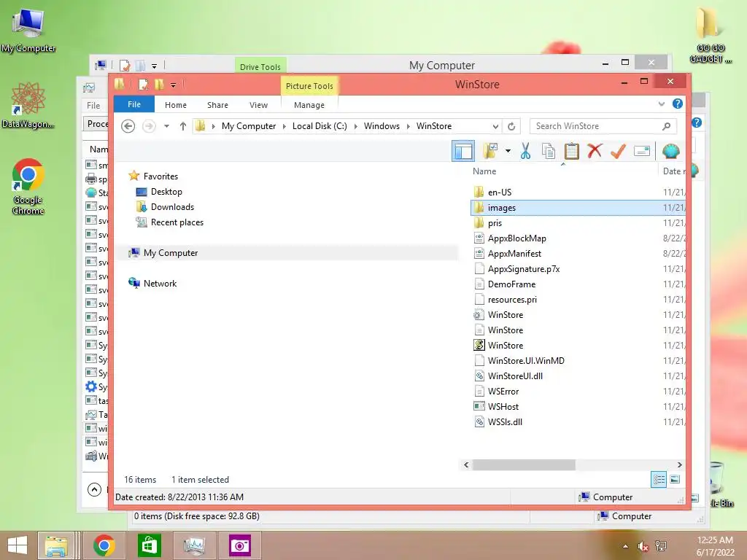This screenshot has height=560, width=747.
Task: Go back with the Back arrow
Action: pos(128,126)
